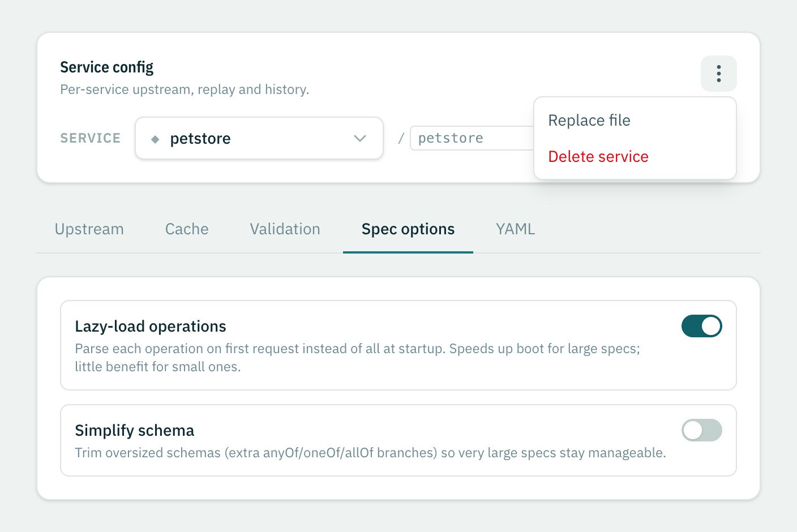
Task: Click the 'Trim oversized schemas' description text
Action: coord(370,453)
